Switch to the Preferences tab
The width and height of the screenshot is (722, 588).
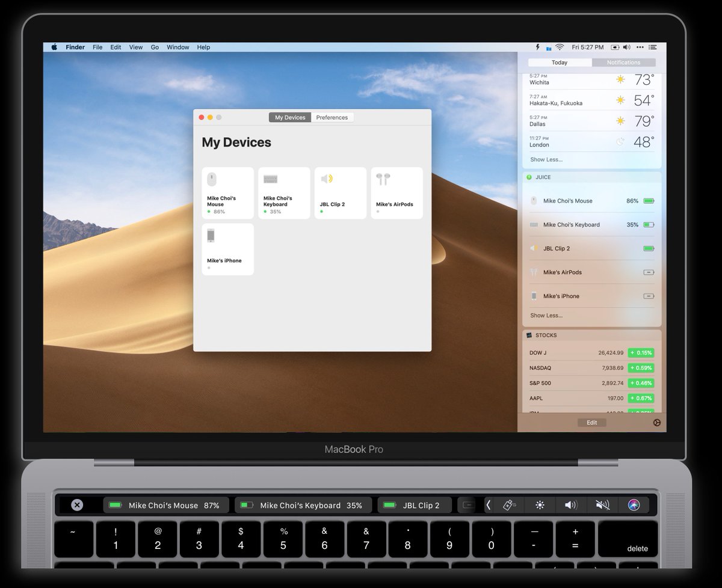[332, 117]
